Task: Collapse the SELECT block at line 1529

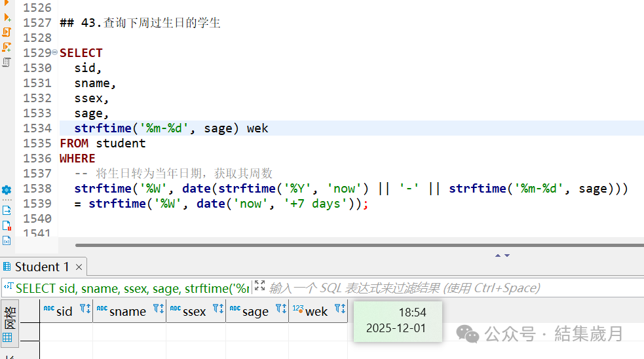Action: click(x=54, y=52)
